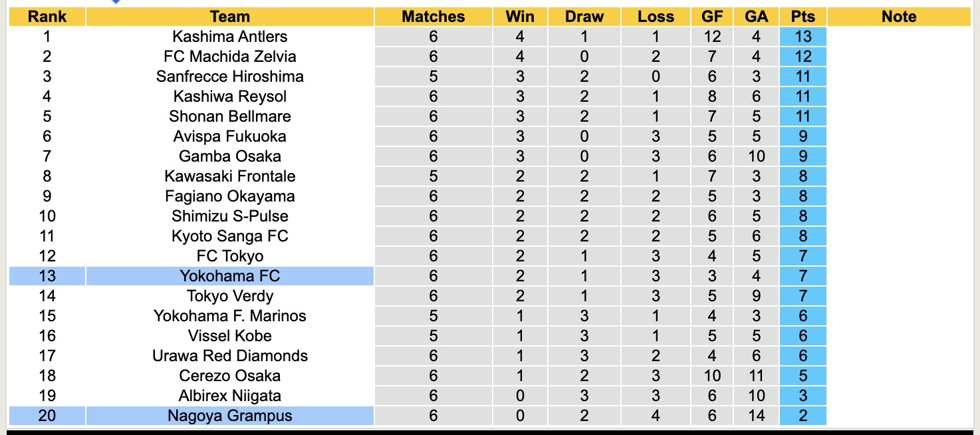Open Sanfrecce Hiroshima team entry

pos(230,76)
